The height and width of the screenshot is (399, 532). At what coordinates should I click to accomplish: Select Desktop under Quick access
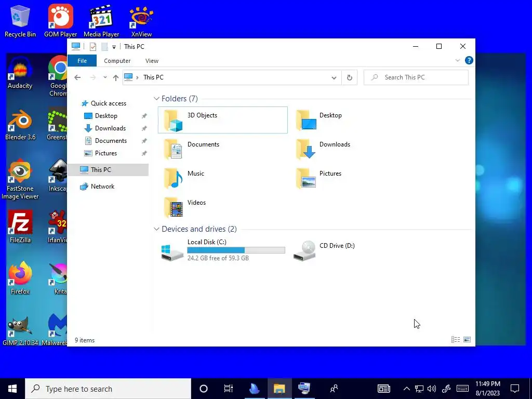pyautogui.click(x=108, y=116)
